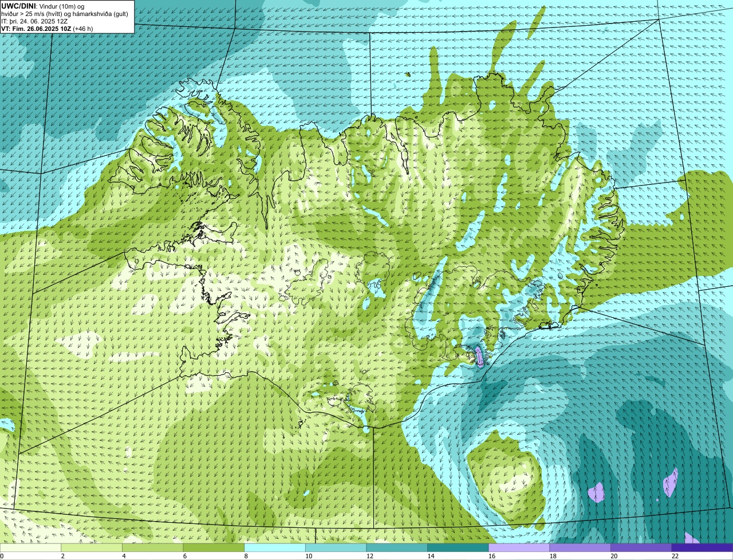This screenshot has width=733, height=560.
Task: Click the legend swatch between 6 and 8
Action: pyautogui.click(x=214, y=547)
